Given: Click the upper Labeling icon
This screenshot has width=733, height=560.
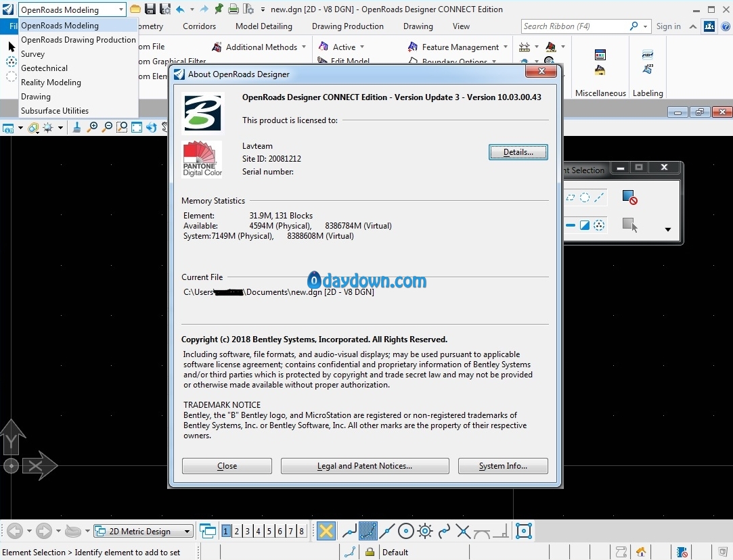Looking at the screenshot, I should point(648,55).
